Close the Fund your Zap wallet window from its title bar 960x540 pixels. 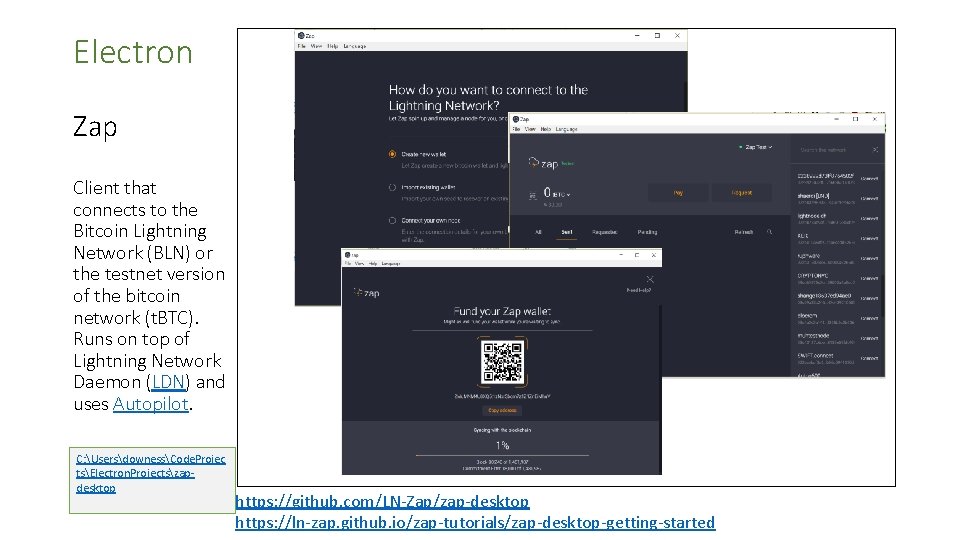click(653, 255)
